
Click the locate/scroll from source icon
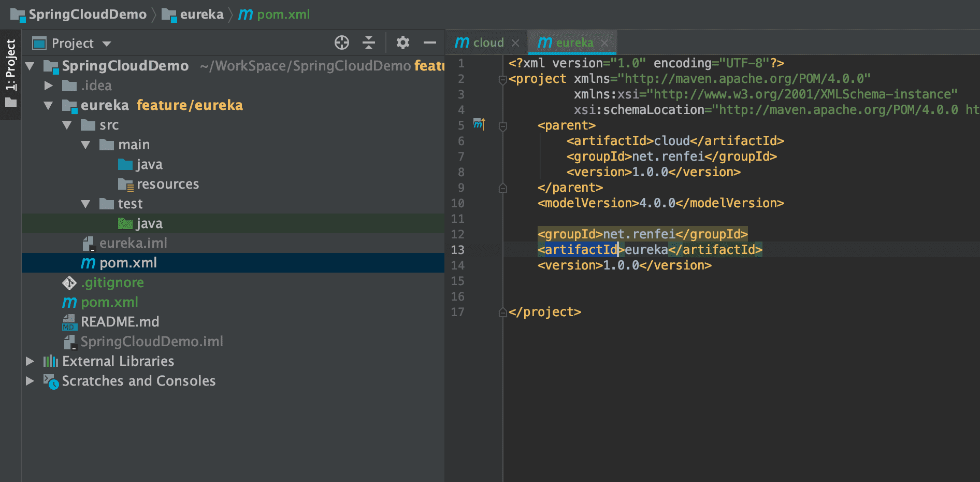click(x=342, y=42)
